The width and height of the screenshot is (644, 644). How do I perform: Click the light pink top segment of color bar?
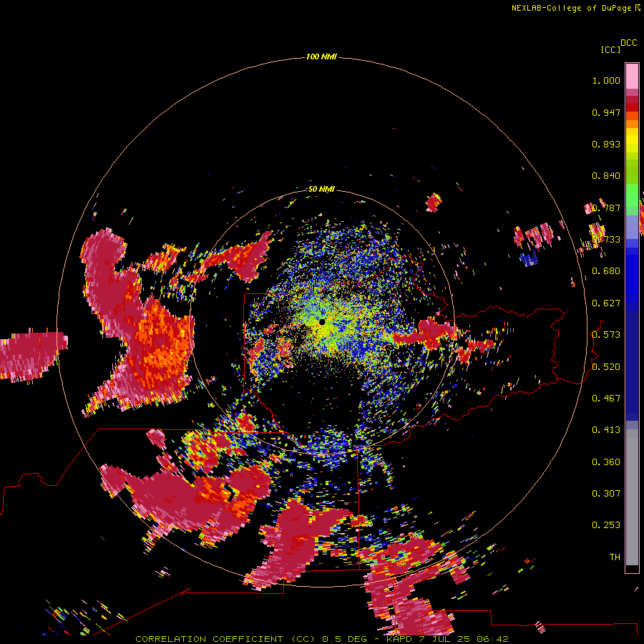[632, 76]
